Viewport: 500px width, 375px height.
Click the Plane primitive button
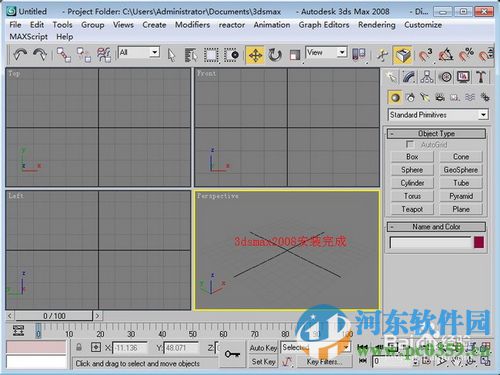(x=461, y=209)
